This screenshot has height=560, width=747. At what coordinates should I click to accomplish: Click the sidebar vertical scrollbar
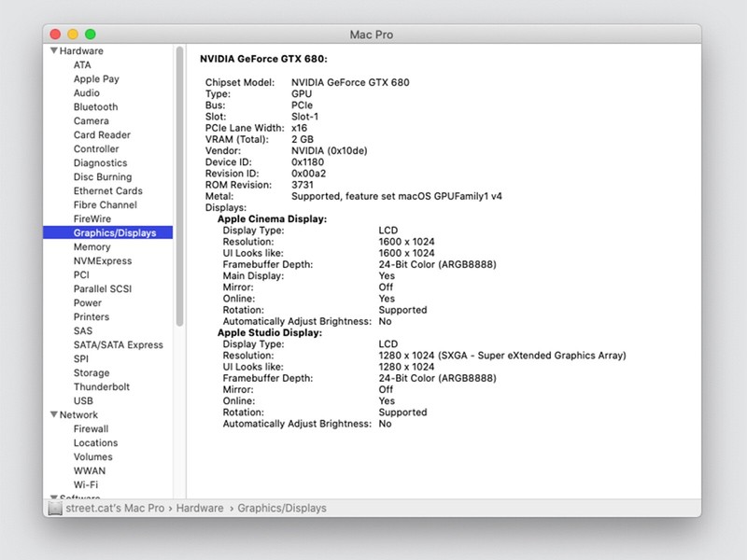coord(179,187)
